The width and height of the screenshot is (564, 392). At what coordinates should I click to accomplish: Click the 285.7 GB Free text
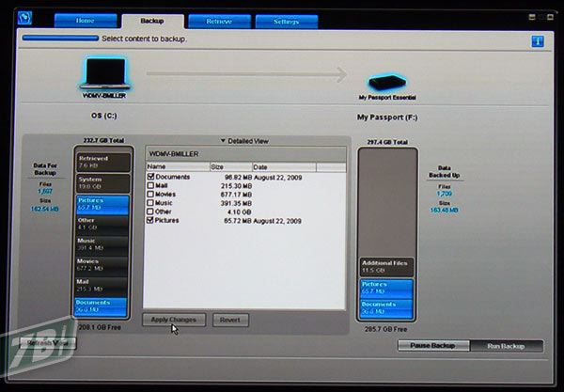pyautogui.click(x=386, y=329)
